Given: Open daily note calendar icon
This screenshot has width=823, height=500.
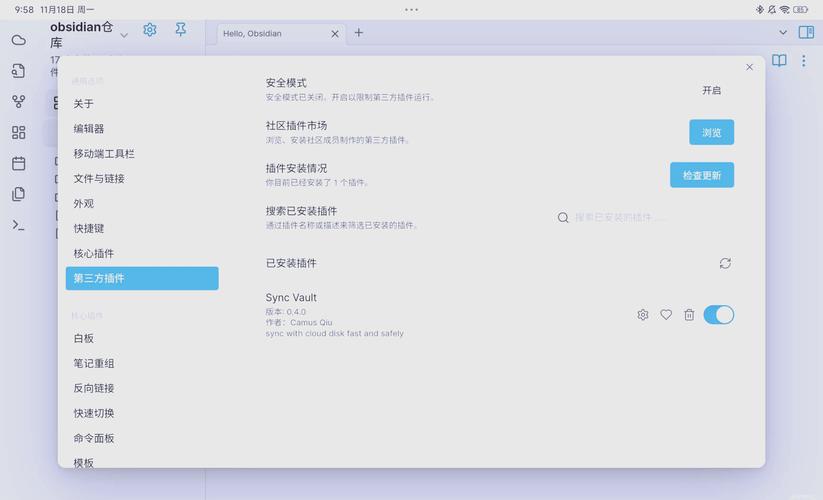Looking at the screenshot, I should pos(18,163).
